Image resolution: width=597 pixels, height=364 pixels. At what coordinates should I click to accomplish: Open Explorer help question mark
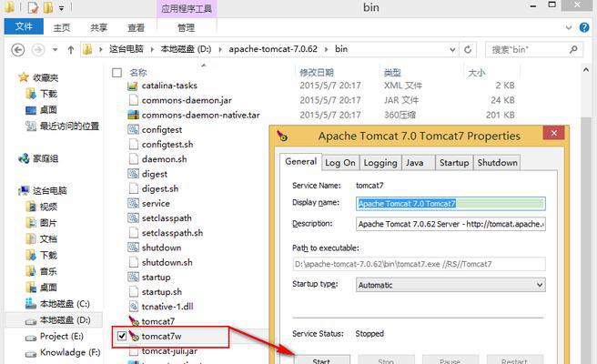584,27
